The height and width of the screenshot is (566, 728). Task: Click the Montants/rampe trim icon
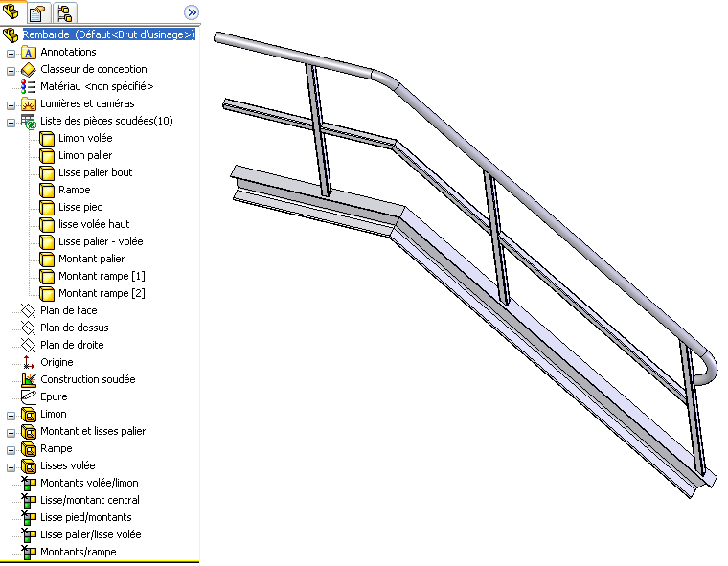coord(29,552)
